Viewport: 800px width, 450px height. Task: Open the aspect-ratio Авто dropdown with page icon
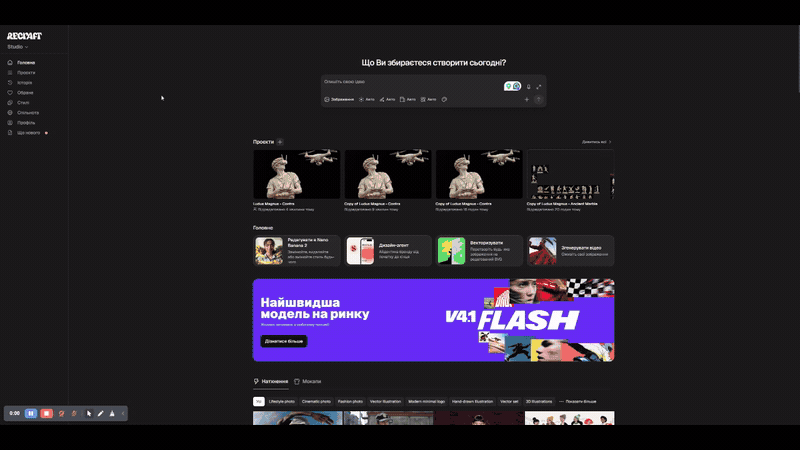coord(408,99)
